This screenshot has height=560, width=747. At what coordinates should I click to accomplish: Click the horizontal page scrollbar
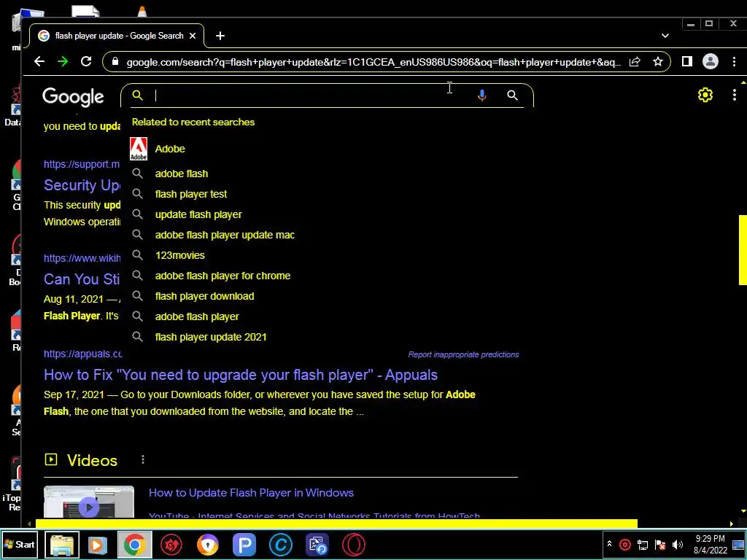(x=336, y=524)
